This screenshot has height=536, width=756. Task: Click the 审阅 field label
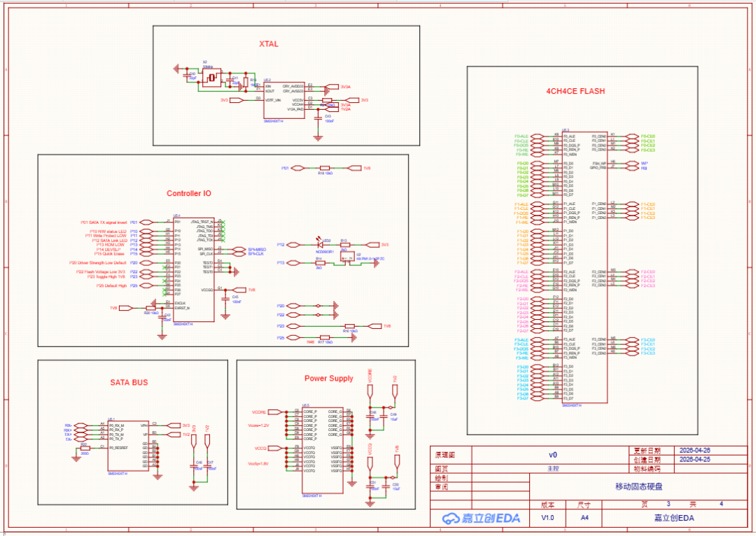pyautogui.click(x=442, y=487)
